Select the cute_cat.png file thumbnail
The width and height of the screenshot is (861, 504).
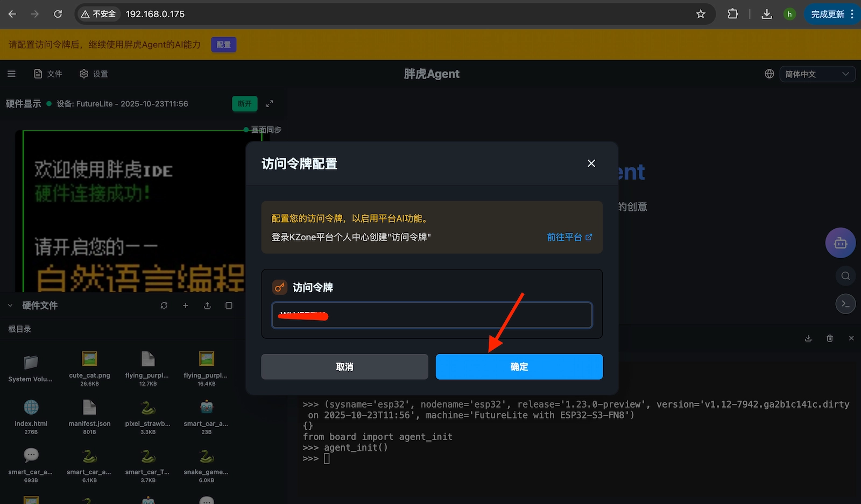(x=89, y=359)
